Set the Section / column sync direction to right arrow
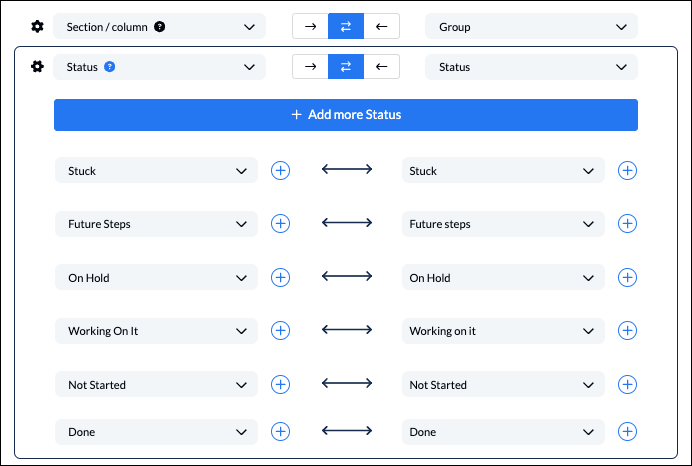 click(310, 26)
